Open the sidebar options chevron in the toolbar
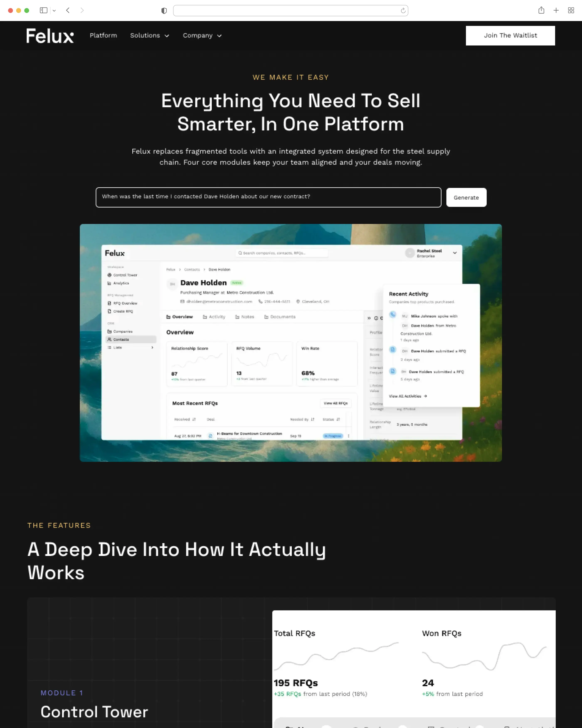This screenshot has height=728, width=582. tap(54, 11)
